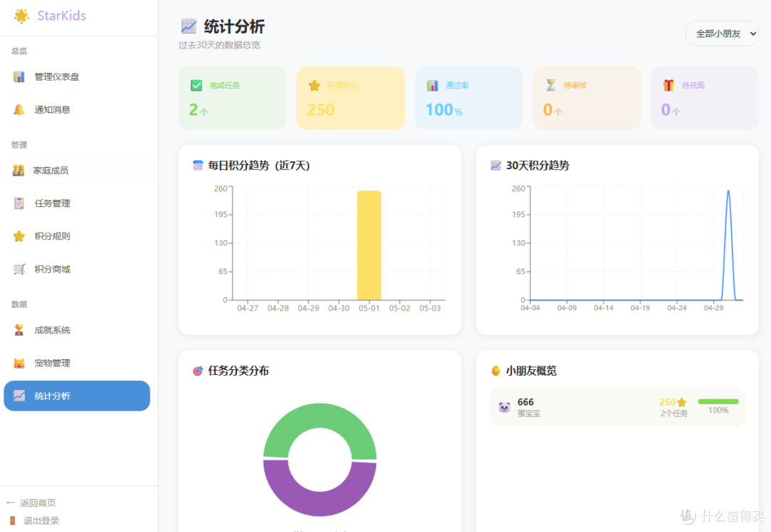Viewport: 771px width, 532px height.
Task: Click the StarKids sun logo icon
Action: click(21, 16)
